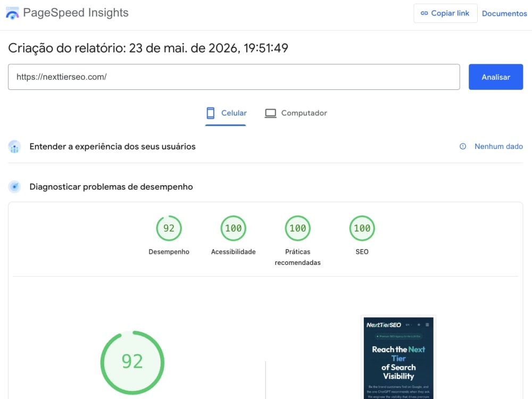The height and width of the screenshot is (399, 532).
Task: Click the Desempenho label
Action: tap(169, 252)
